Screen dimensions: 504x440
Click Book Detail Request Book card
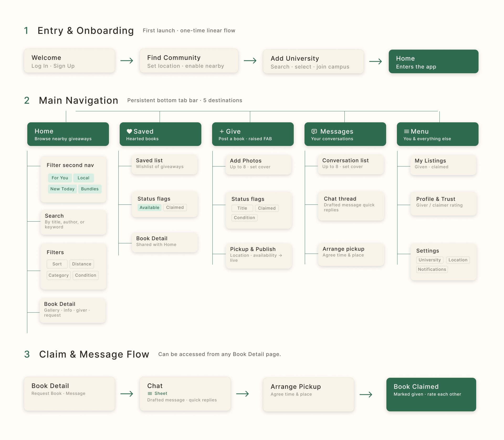(x=69, y=394)
